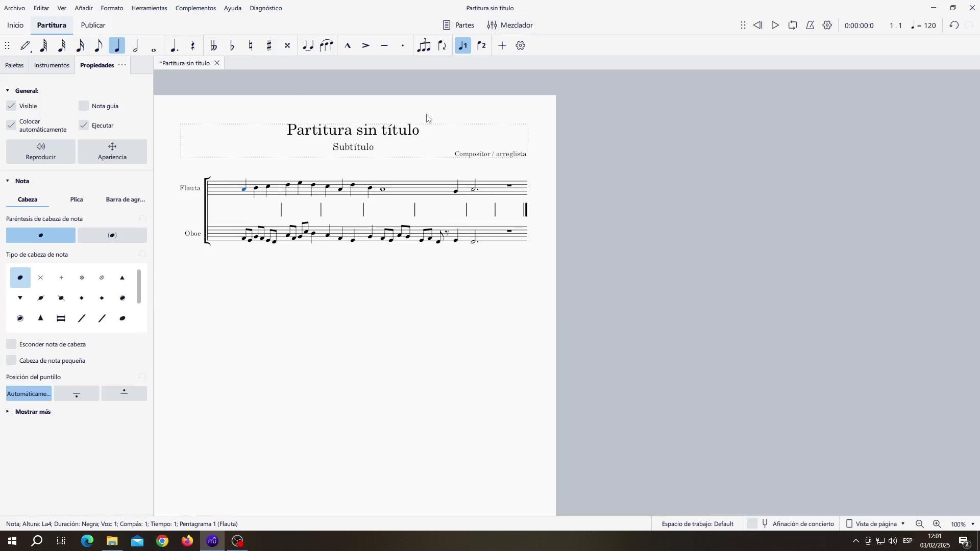Select the cross notehead type
Viewport: 980px width, 551px height.
point(41,278)
